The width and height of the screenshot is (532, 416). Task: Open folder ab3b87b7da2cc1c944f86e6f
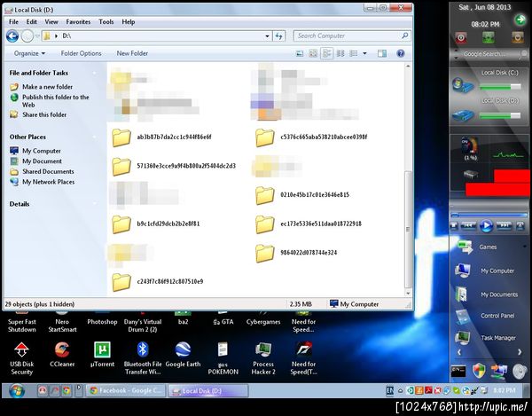(x=161, y=137)
